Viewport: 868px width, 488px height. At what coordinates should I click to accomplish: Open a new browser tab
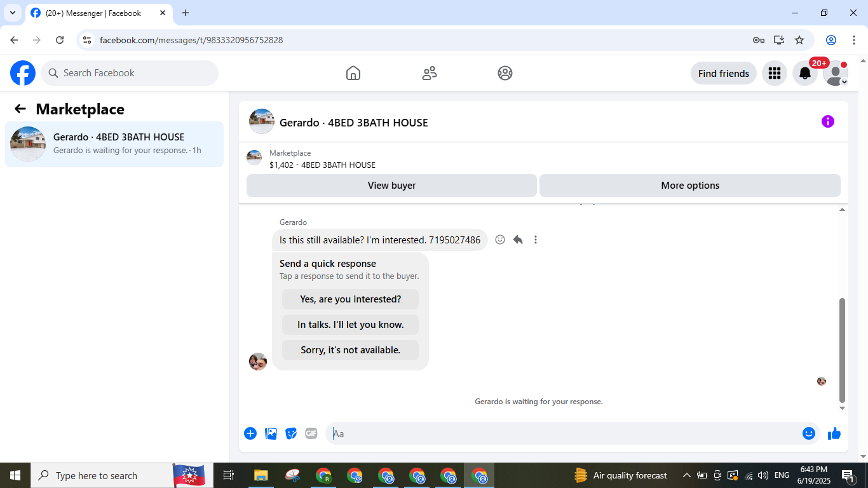click(186, 13)
